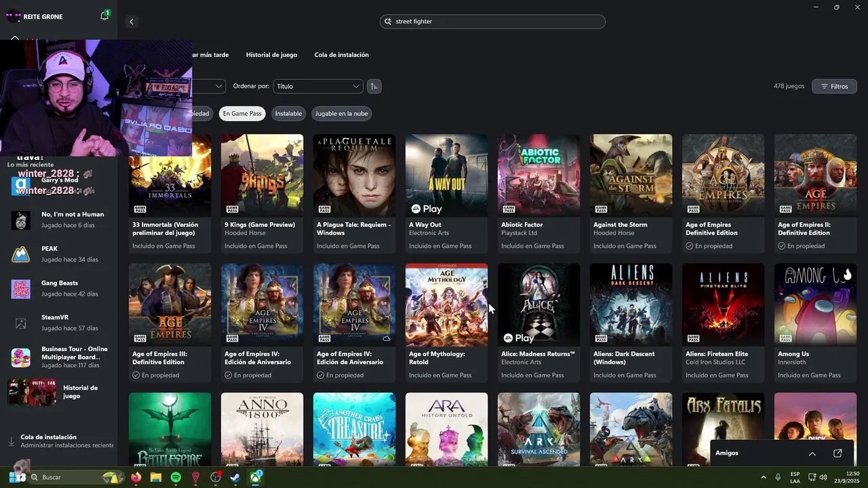Image resolution: width=868 pixels, height=488 pixels.
Task: Click Age of Empires III: Definitive Edition title
Action: click(x=161, y=358)
